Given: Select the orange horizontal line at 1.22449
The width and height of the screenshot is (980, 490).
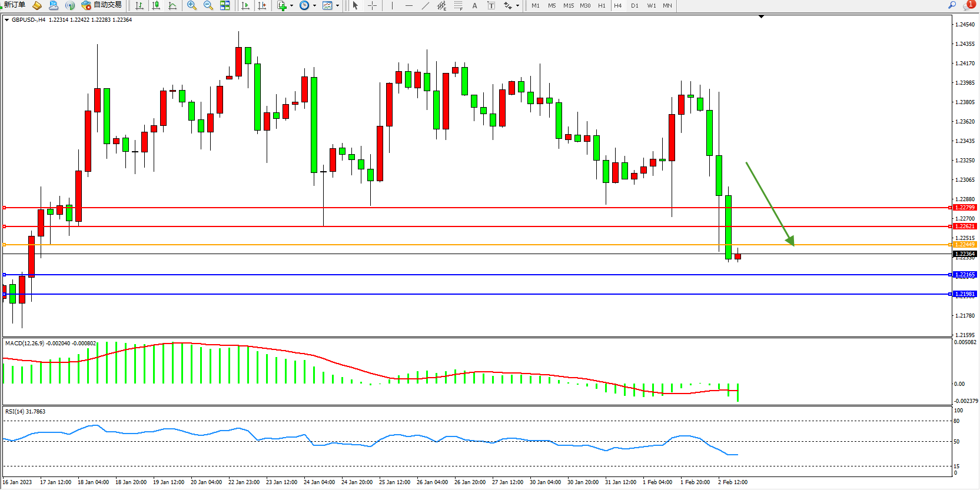Looking at the screenshot, I should pos(471,245).
